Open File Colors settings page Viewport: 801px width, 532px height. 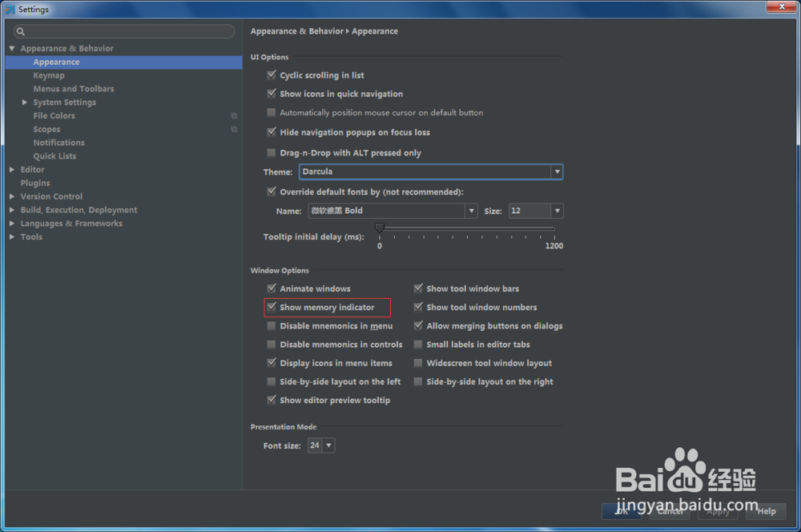[x=54, y=116]
